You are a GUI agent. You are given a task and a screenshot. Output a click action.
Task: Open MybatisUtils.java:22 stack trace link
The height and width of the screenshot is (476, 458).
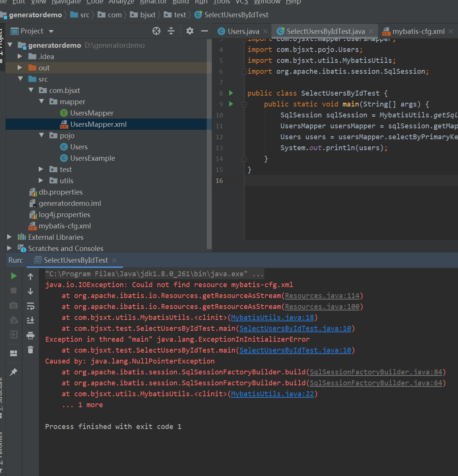pos(272,394)
